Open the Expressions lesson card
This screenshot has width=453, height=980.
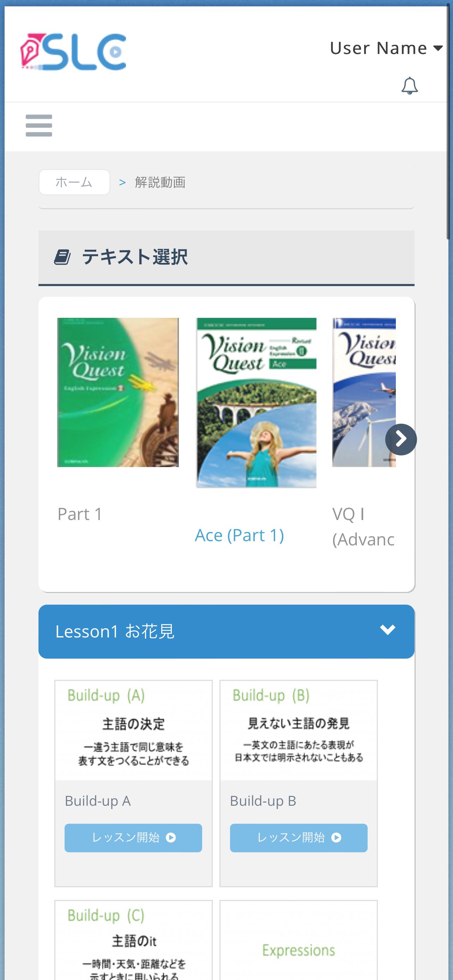[298, 940]
